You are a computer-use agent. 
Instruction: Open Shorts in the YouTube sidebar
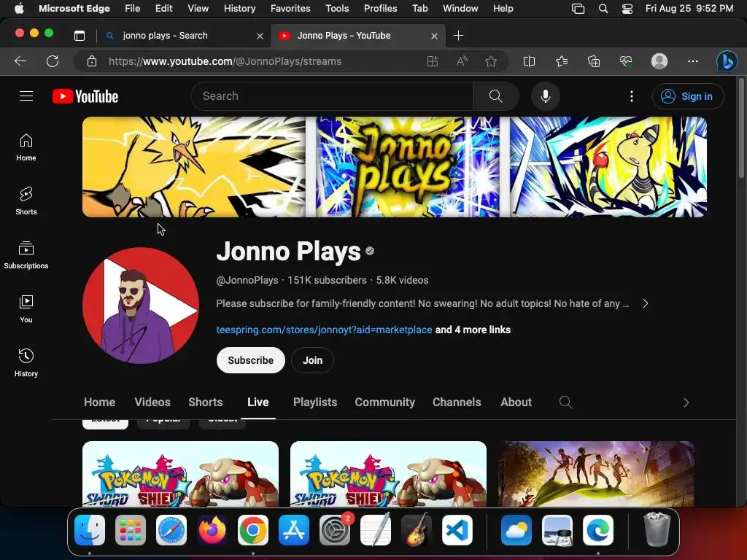point(26,201)
